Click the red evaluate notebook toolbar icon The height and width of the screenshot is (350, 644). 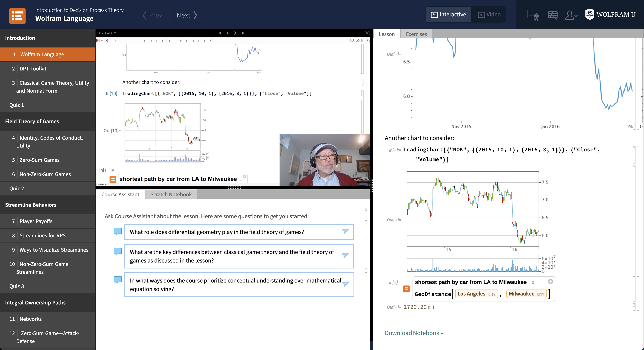[x=98, y=40]
